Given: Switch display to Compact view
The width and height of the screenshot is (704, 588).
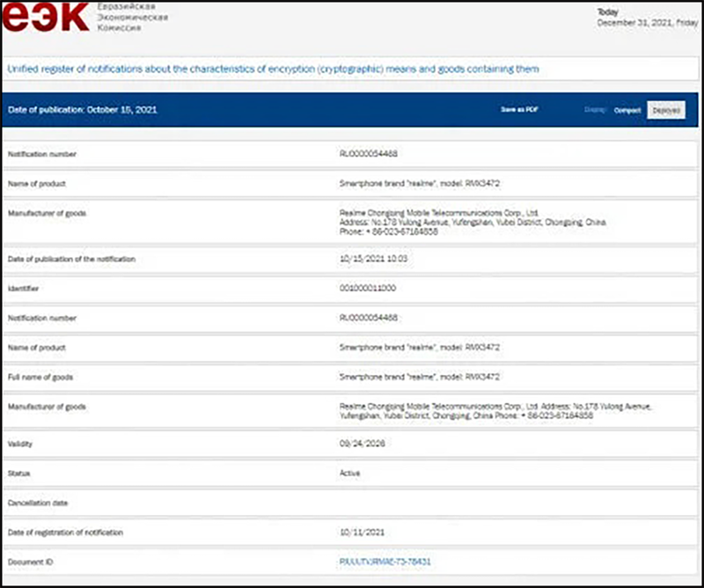Looking at the screenshot, I should coord(627,110).
